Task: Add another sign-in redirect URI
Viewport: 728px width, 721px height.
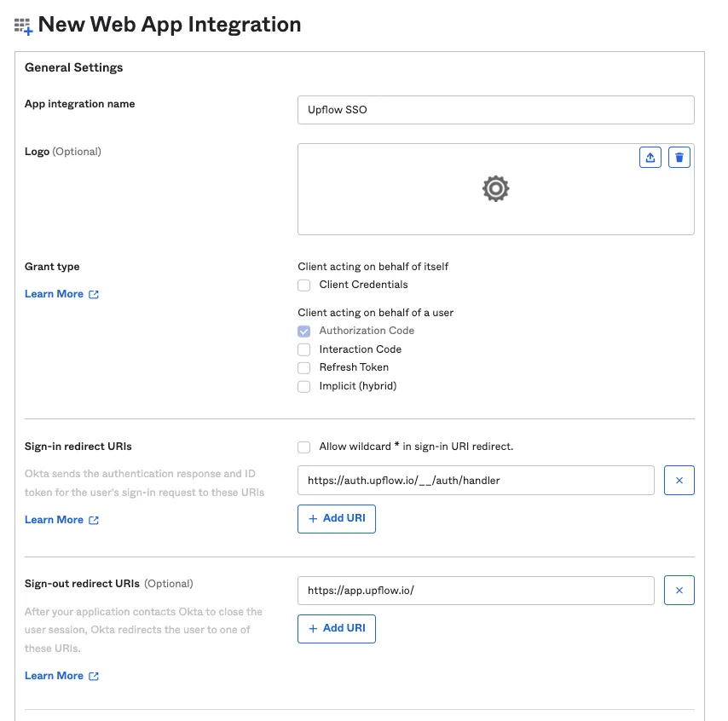Action: (x=336, y=518)
